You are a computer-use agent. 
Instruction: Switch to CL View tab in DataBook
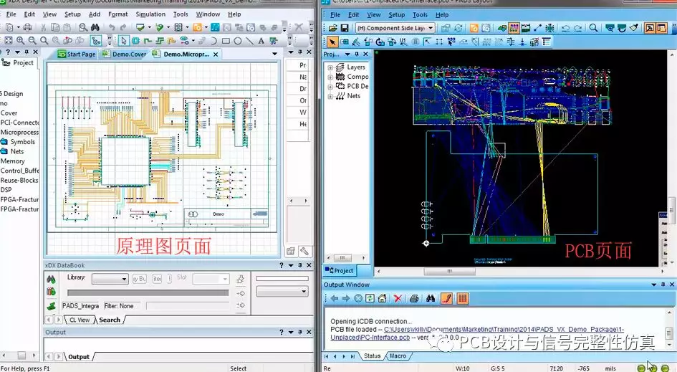(79, 320)
